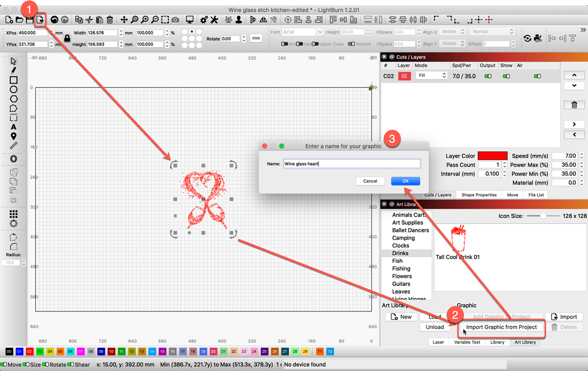Open a project with the folder icon

(x=19, y=20)
